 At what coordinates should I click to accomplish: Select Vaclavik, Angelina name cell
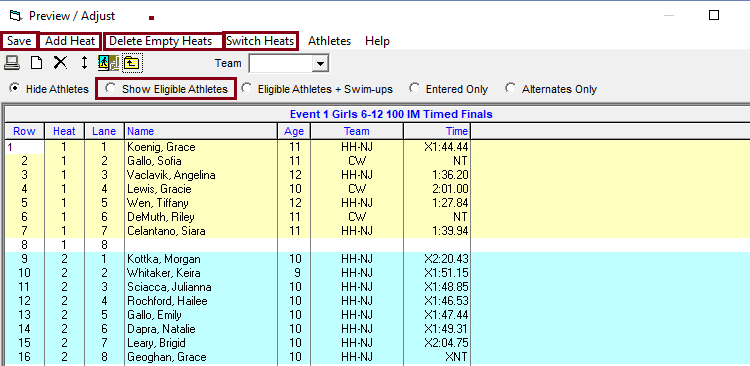tap(201, 175)
